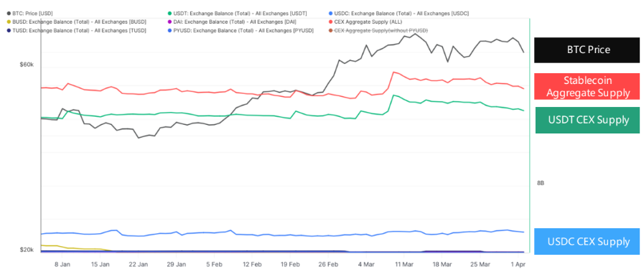Click the green USDT CEX Supply label

pos(587,121)
